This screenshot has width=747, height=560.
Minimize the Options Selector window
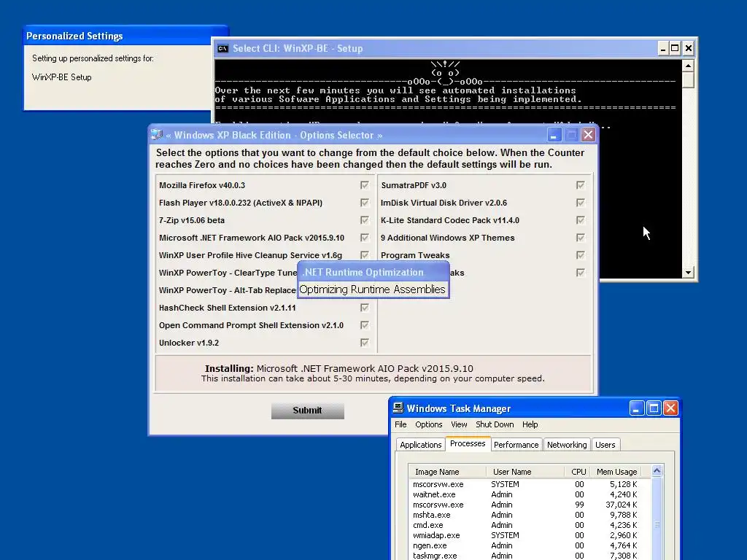554,135
